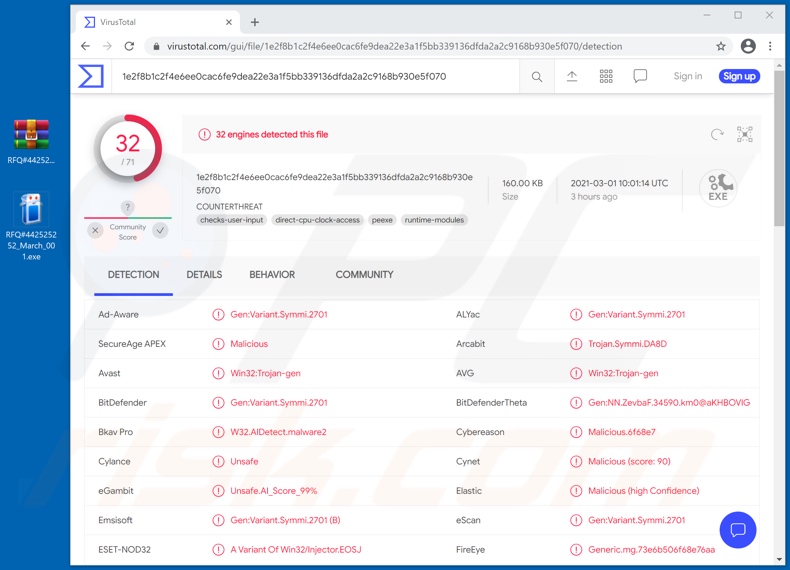Image resolution: width=790 pixels, height=570 pixels.
Task: Open the upload file icon
Action: pos(572,76)
